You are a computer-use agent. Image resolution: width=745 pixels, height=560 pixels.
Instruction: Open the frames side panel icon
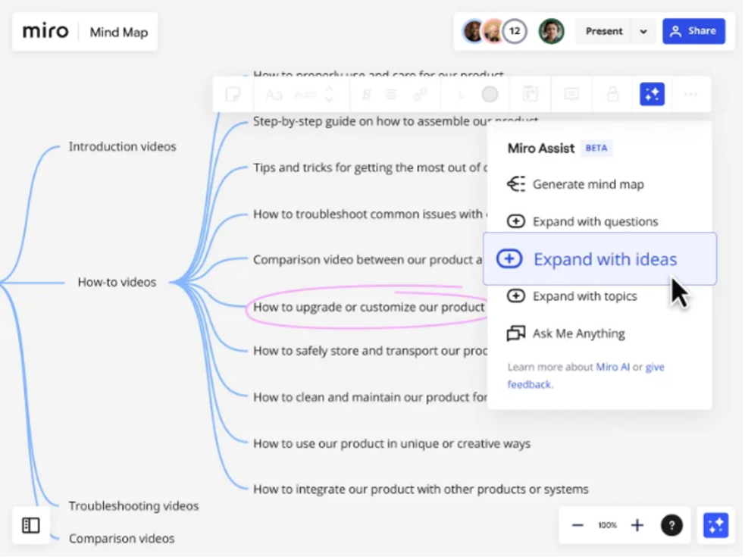coord(31,525)
